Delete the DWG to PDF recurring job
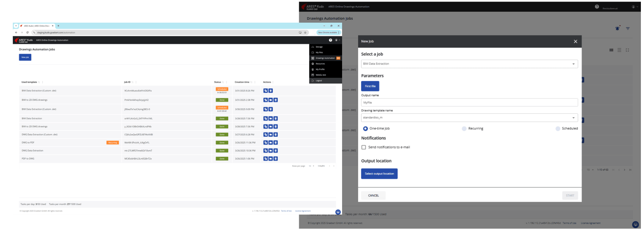 275,143
